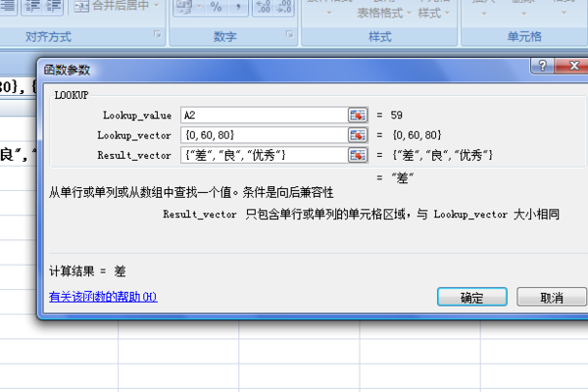This screenshot has width=588, height=392.
Task: Click the Lookup_value argument label
Action: click(x=137, y=116)
